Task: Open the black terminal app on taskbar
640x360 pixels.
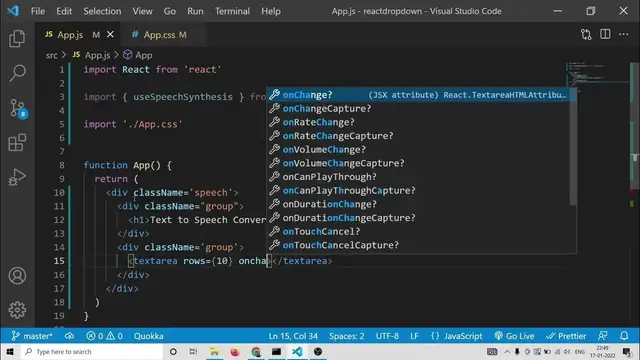Action: 276,351
